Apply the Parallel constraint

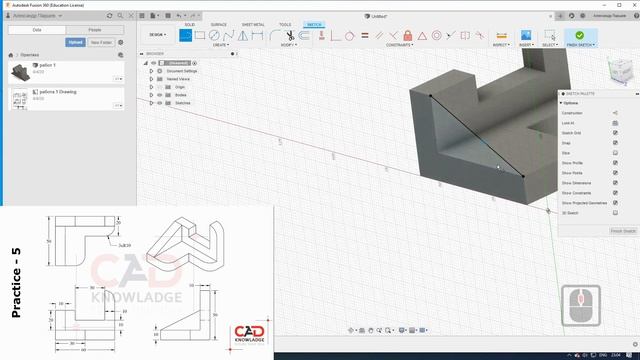(x=379, y=36)
